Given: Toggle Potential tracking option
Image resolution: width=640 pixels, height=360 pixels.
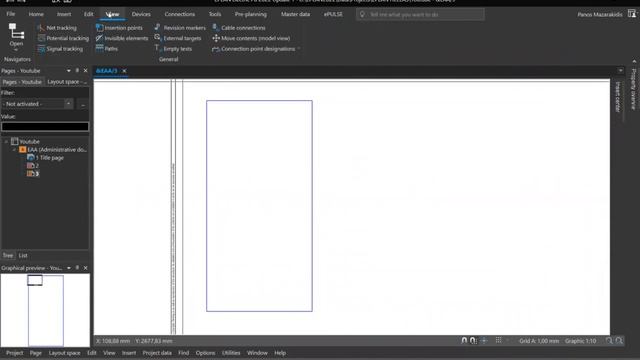Looking at the screenshot, I should [x=63, y=38].
